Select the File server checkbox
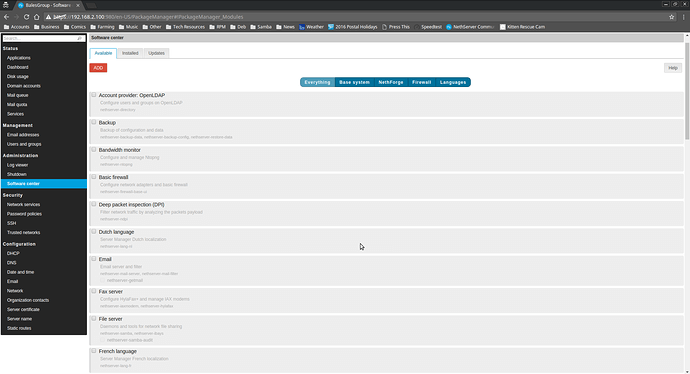The height and width of the screenshot is (374, 690). click(x=94, y=319)
